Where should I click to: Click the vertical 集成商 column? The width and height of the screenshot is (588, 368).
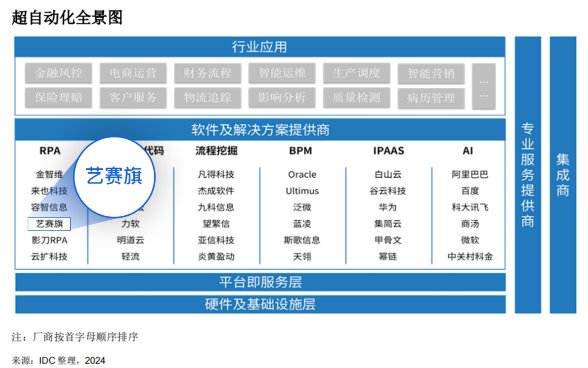pyautogui.click(x=563, y=175)
